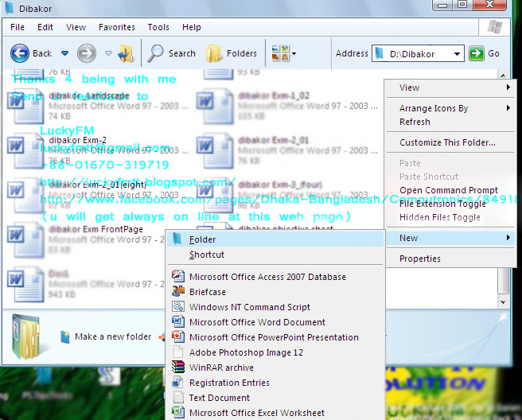The height and width of the screenshot is (420, 522).
Task: Toggle Hidden Files Toggle entry
Action: pos(450,217)
